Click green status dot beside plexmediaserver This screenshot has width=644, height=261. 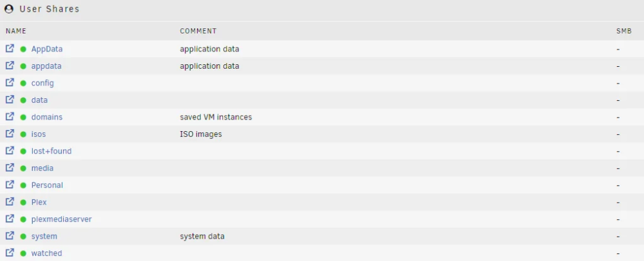pyautogui.click(x=23, y=220)
